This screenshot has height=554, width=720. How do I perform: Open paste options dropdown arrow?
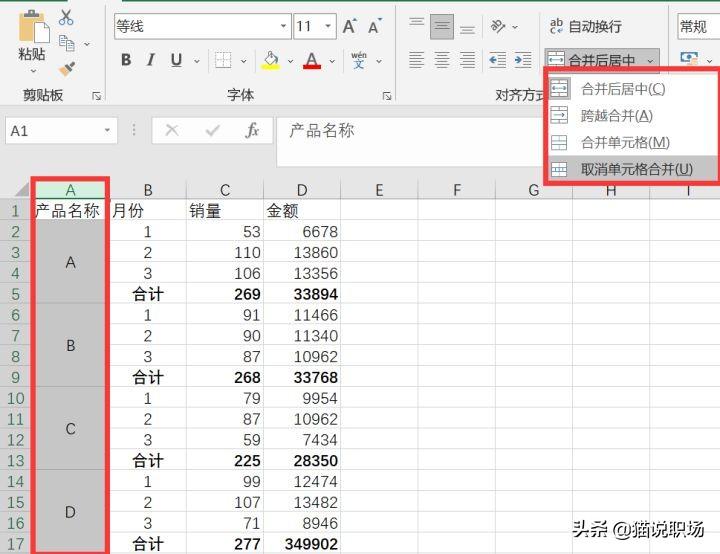point(33,71)
